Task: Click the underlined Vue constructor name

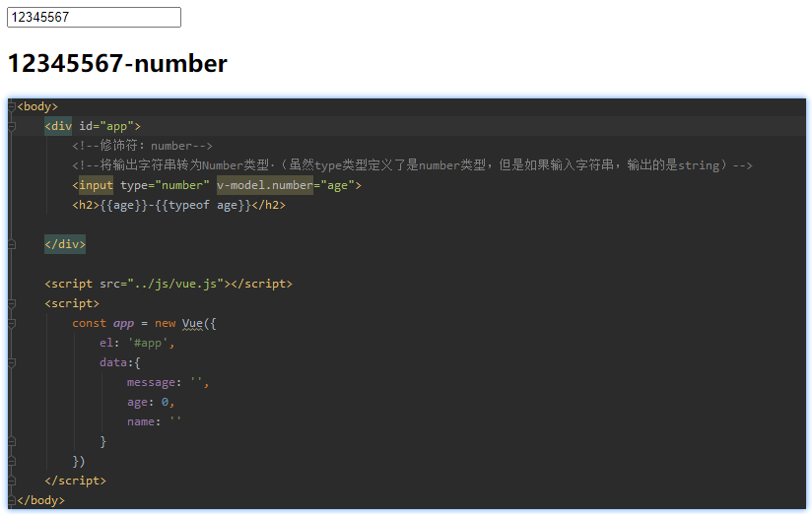Action: (192, 324)
